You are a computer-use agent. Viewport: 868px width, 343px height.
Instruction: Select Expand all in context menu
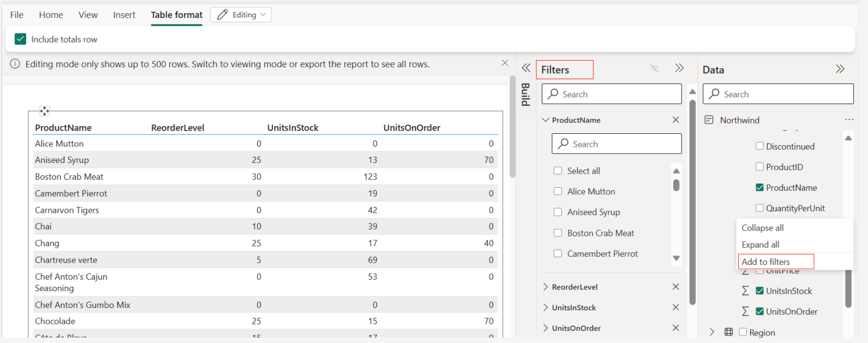tap(761, 245)
